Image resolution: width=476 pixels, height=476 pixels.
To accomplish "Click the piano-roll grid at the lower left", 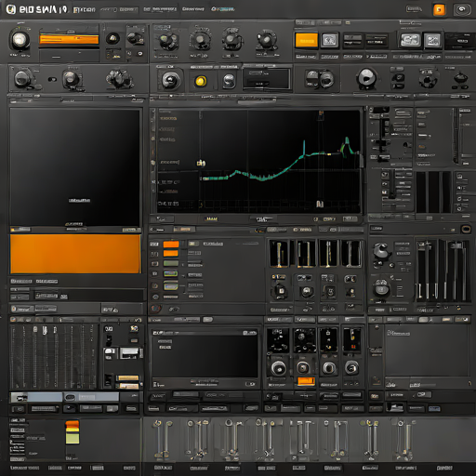I will pos(54,356).
